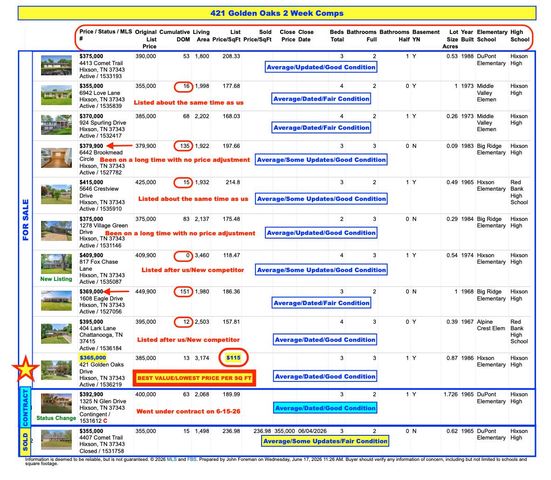Click the New Listing label under Fox Chase
Screen dimensions: 551x480
click(56, 279)
